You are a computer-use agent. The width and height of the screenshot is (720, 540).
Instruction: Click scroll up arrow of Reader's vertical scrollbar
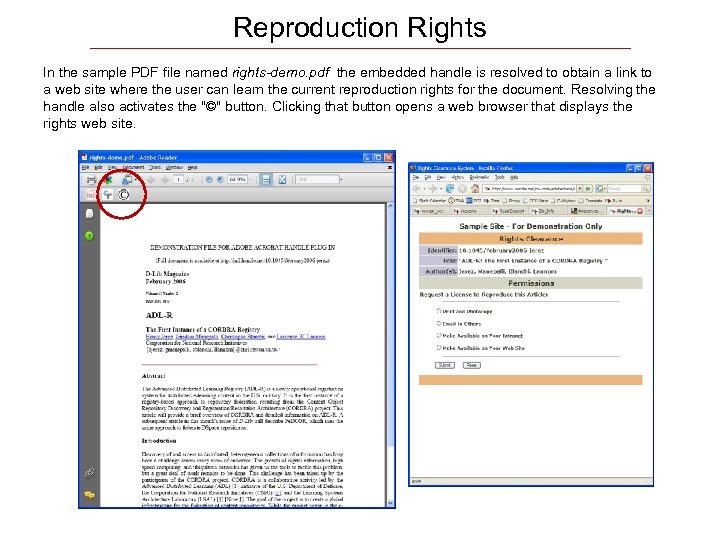[390, 206]
